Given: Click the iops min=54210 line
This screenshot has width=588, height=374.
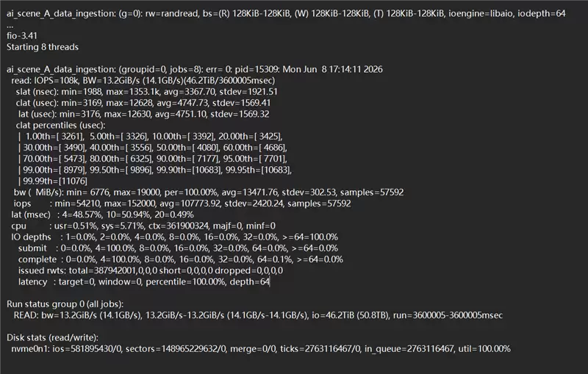Looking at the screenshot, I should tap(182, 204).
